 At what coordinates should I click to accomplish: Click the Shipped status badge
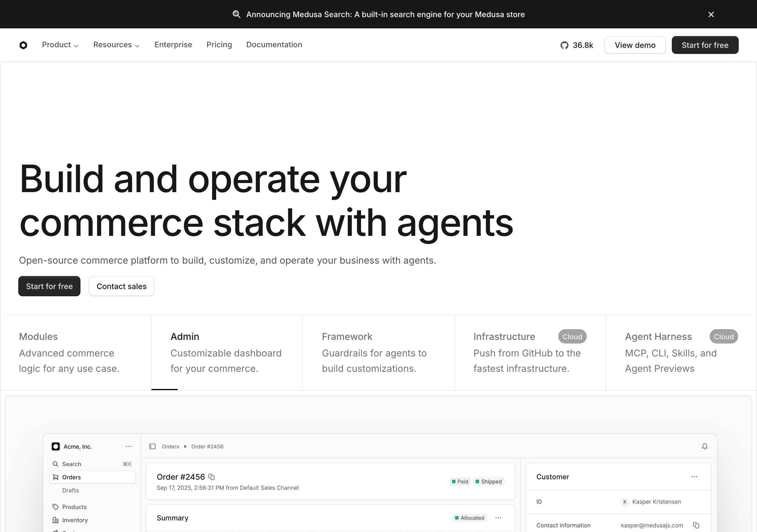click(489, 481)
